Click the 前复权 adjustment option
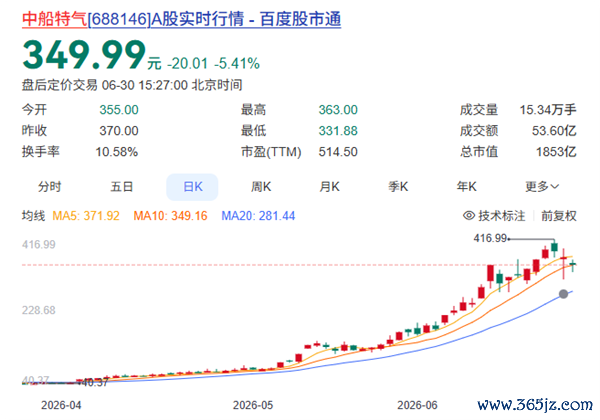600x420 pixels. [x=558, y=216]
